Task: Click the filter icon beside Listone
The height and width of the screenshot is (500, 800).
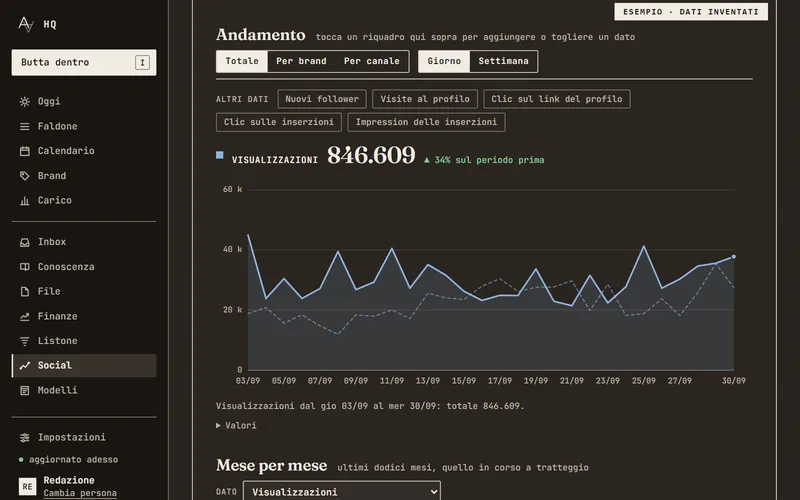Action: pos(24,341)
